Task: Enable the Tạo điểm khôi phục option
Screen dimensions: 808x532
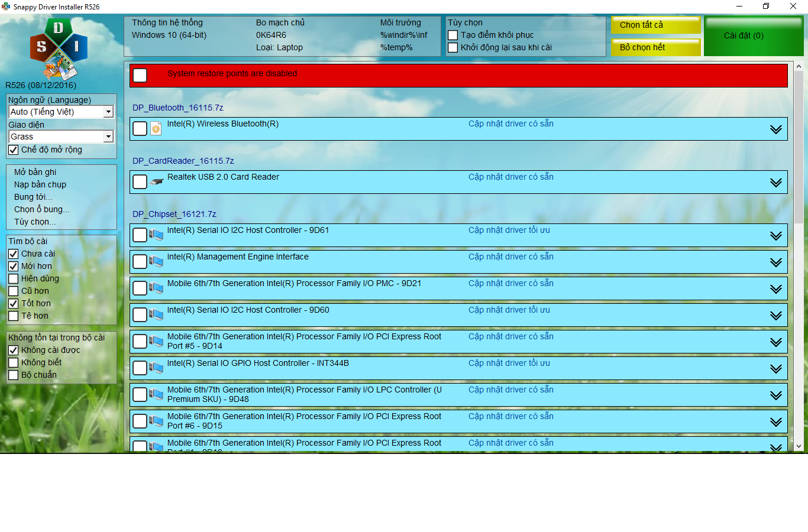Action: click(x=453, y=35)
